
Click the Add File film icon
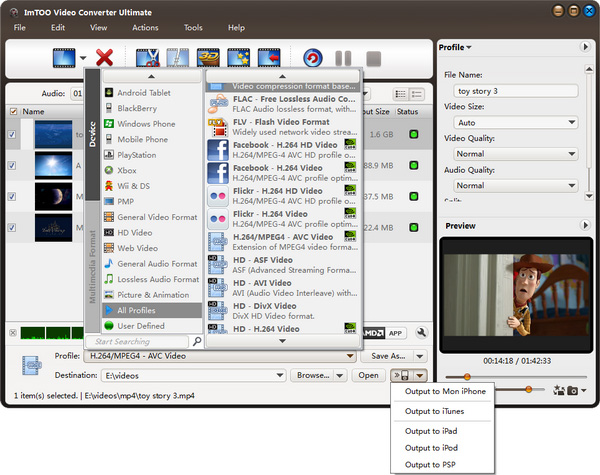(x=64, y=58)
